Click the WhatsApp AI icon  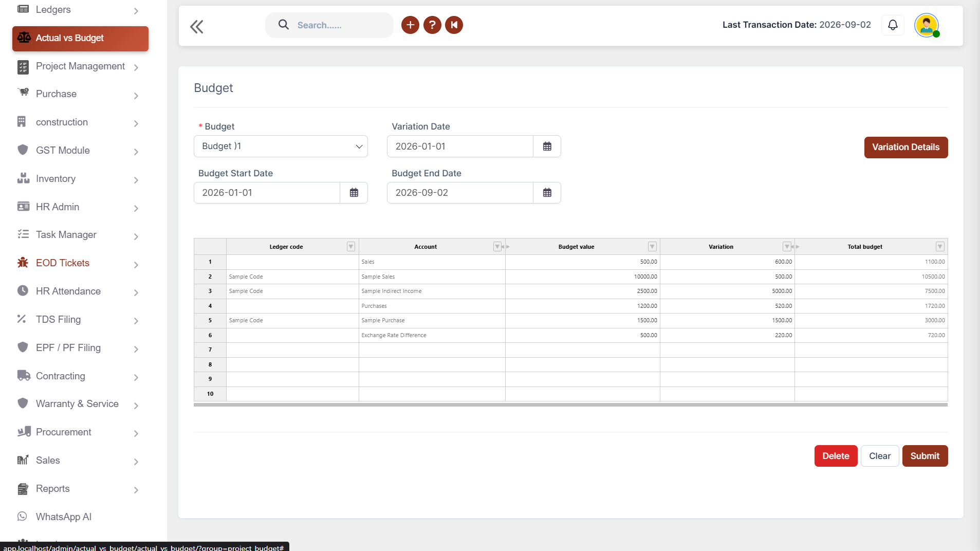pyautogui.click(x=22, y=517)
